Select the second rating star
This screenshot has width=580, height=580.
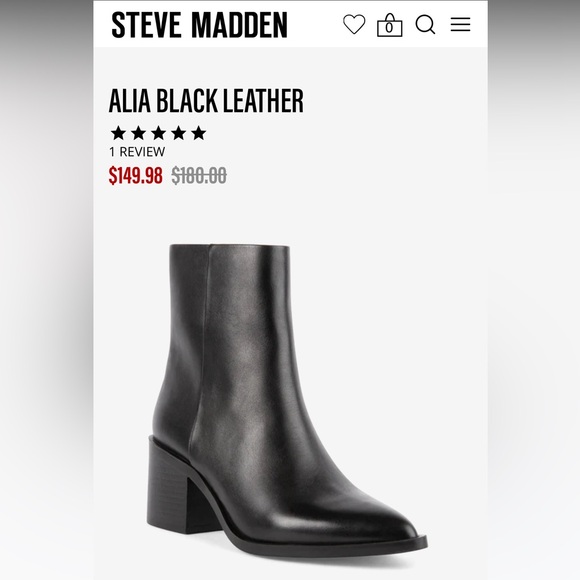[138, 133]
